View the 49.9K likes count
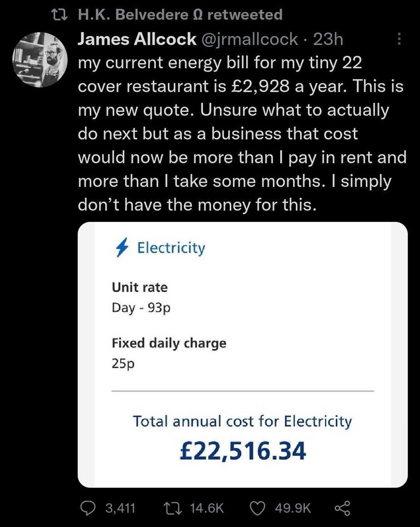Viewport: 420px width, 527px height. (293, 508)
